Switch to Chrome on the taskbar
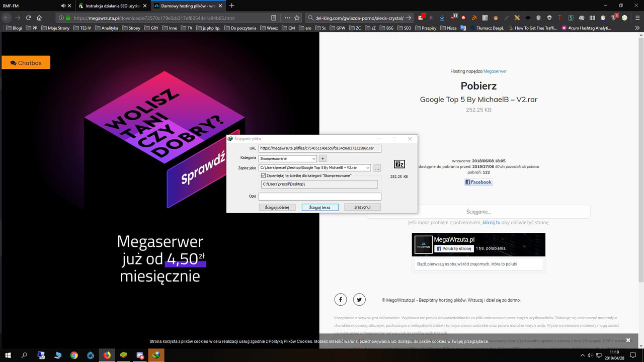 pyautogui.click(x=74, y=355)
